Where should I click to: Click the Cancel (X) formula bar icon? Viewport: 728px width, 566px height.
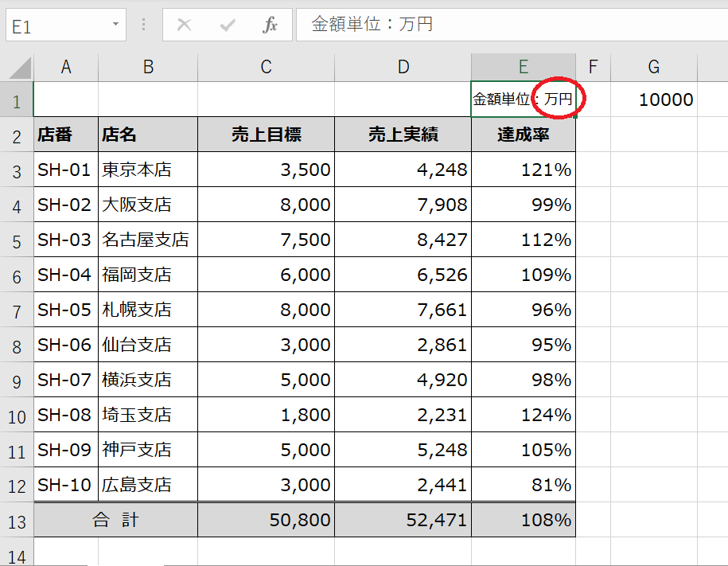click(x=185, y=25)
